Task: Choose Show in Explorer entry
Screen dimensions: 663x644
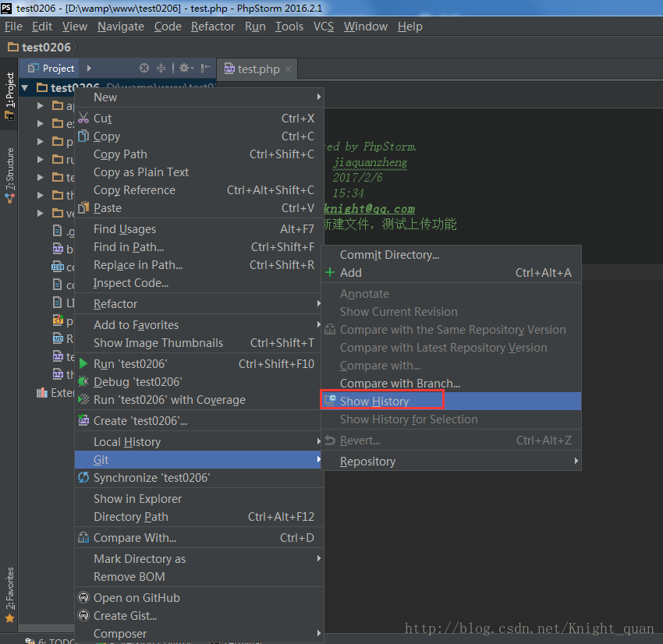Action: (x=199, y=499)
